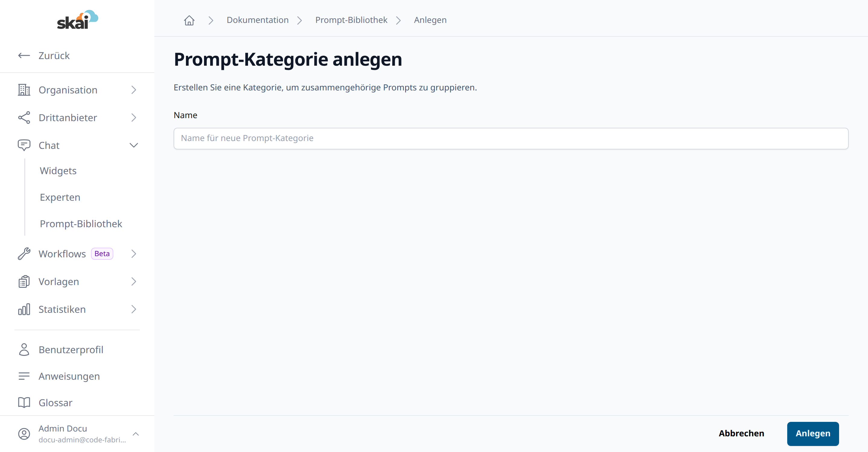This screenshot has height=452, width=868.
Task: Click the docu-admin email text
Action: click(x=82, y=440)
